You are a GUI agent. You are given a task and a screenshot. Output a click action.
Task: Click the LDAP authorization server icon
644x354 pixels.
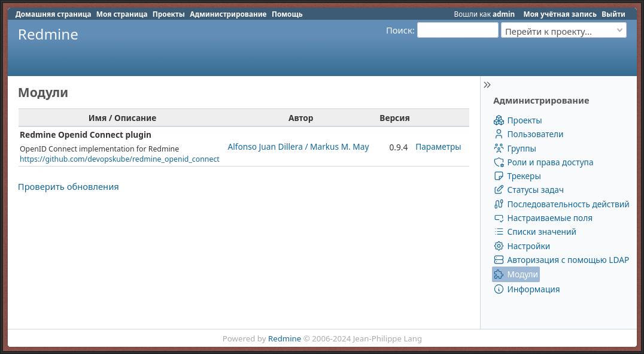tap(499, 260)
